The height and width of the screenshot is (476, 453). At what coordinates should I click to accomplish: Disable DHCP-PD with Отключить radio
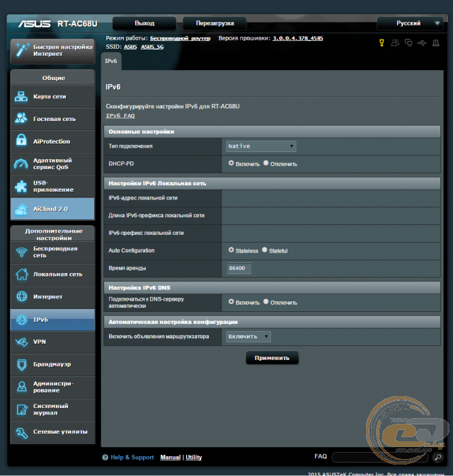[266, 163]
